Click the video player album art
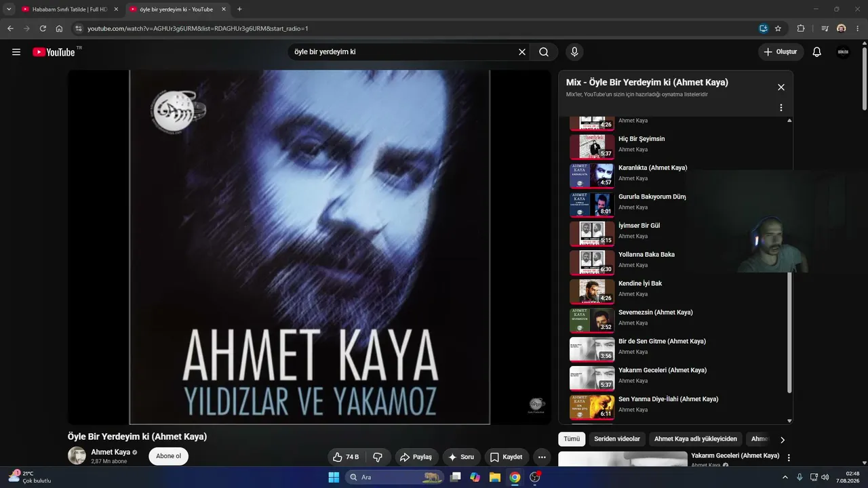The image size is (868, 488). [x=309, y=247]
